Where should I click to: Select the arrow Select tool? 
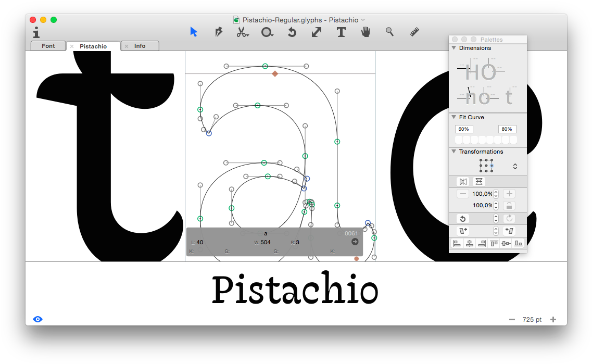(194, 32)
